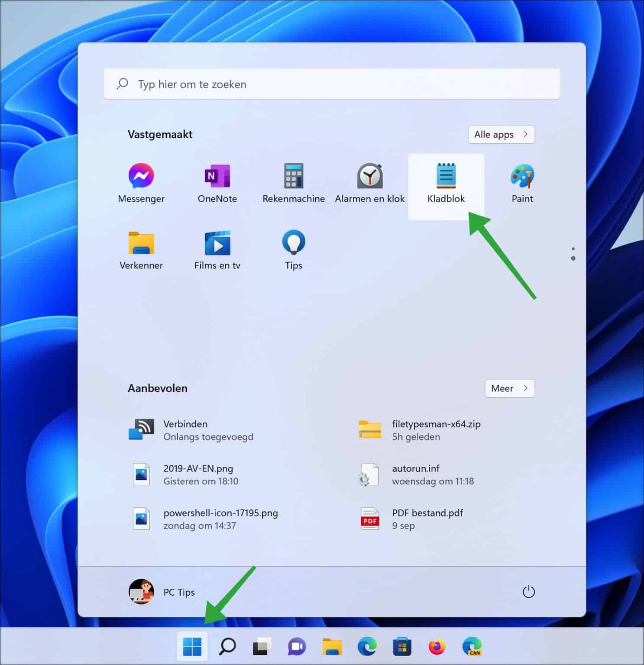Open File Explorer from taskbar
Image resolution: width=644 pixels, height=665 pixels.
(x=332, y=647)
